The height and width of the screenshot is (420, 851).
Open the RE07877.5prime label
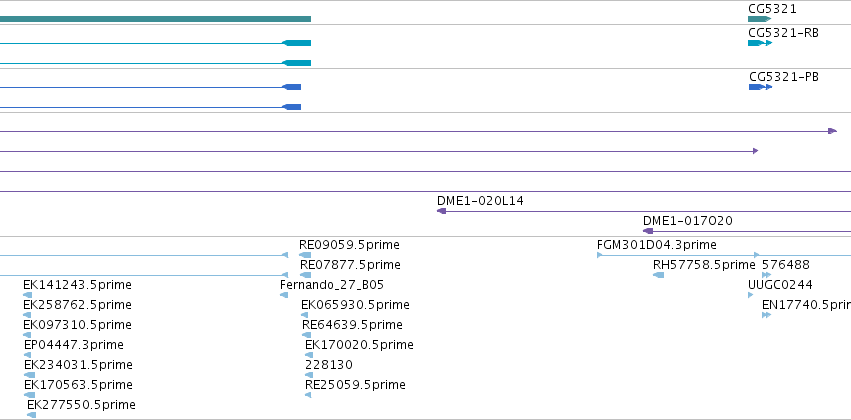351,265
